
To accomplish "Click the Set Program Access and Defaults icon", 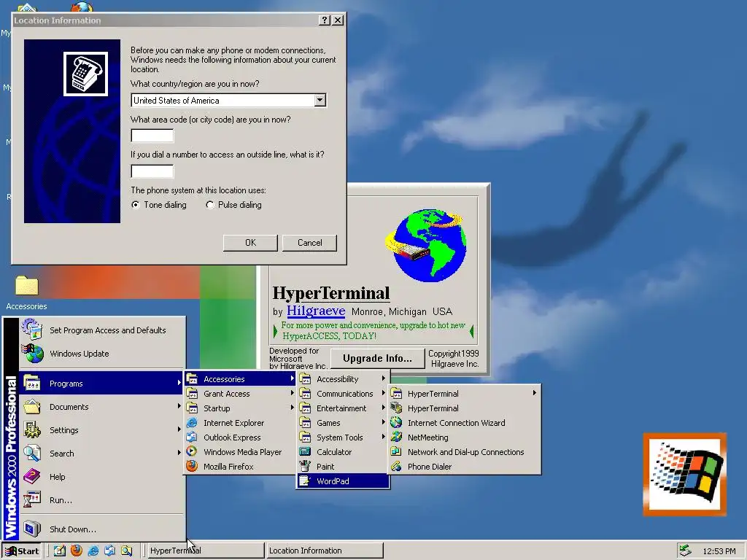I will pyautogui.click(x=32, y=330).
